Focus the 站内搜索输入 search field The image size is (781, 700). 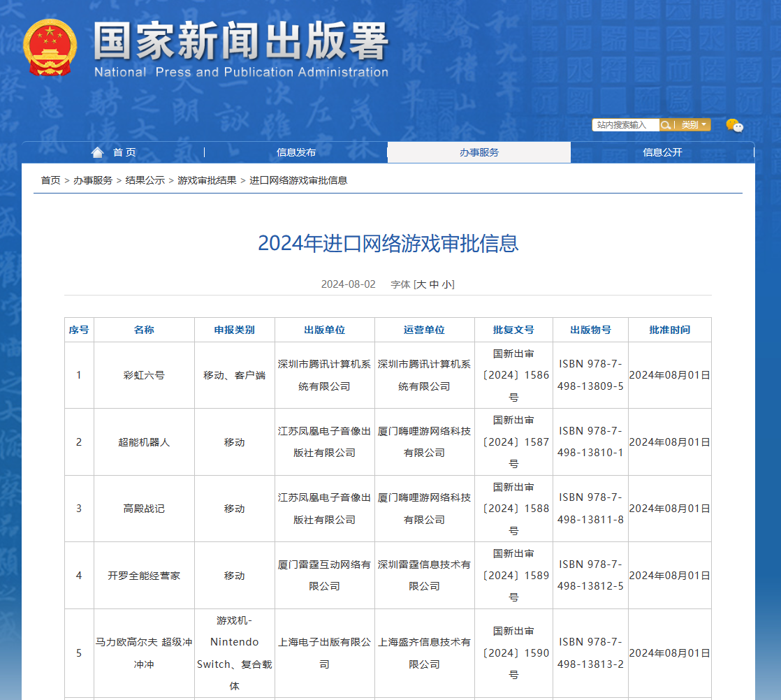coord(626,125)
